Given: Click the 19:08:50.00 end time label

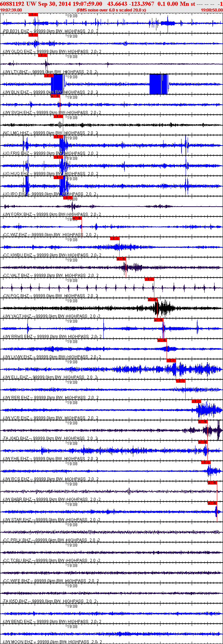Looking at the screenshot, I should [x=211, y=10].
